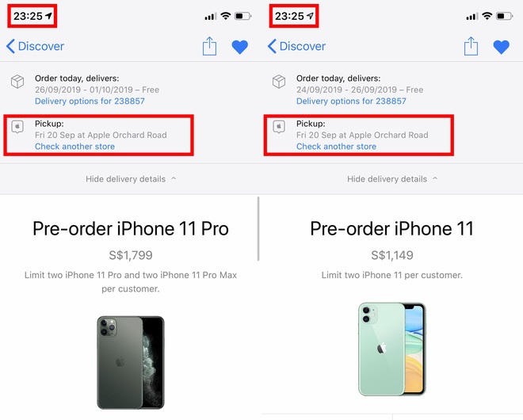
Task: Tap the midnight green iPhone 11 Pro image
Action: [x=131, y=363]
